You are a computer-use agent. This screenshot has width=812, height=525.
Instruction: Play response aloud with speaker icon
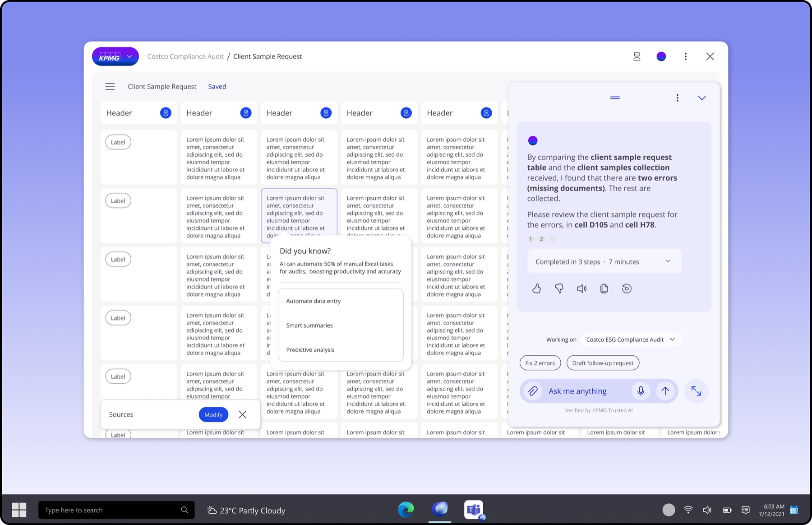[x=581, y=288]
